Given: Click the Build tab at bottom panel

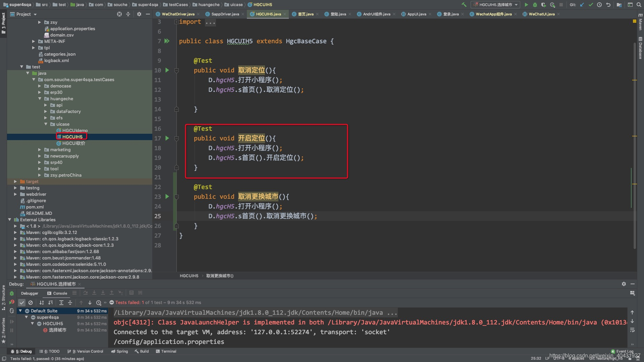Looking at the screenshot, I should coord(143,351).
